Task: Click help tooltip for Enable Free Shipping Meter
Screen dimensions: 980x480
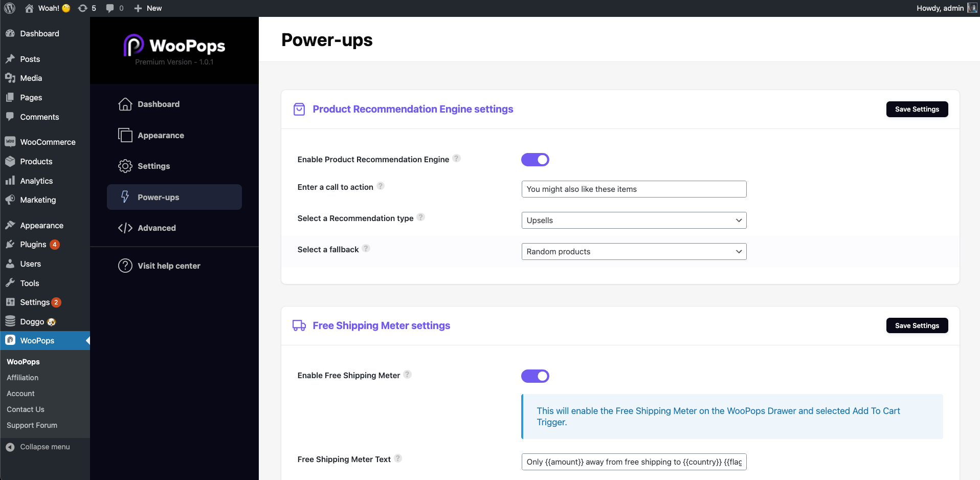Action: [408, 375]
